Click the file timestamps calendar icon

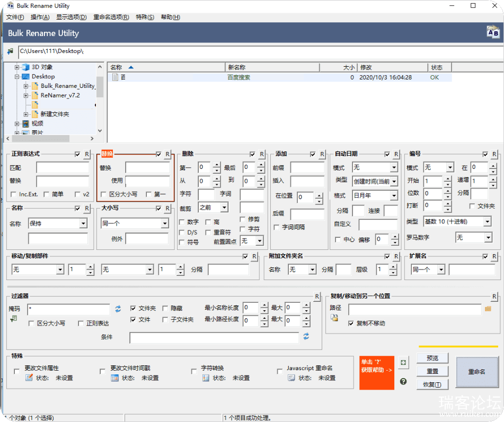point(114,378)
